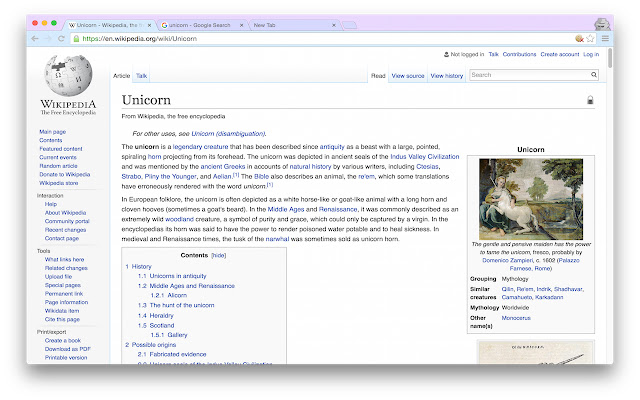
Task: Jump to Possible origins section
Action: 154,345
